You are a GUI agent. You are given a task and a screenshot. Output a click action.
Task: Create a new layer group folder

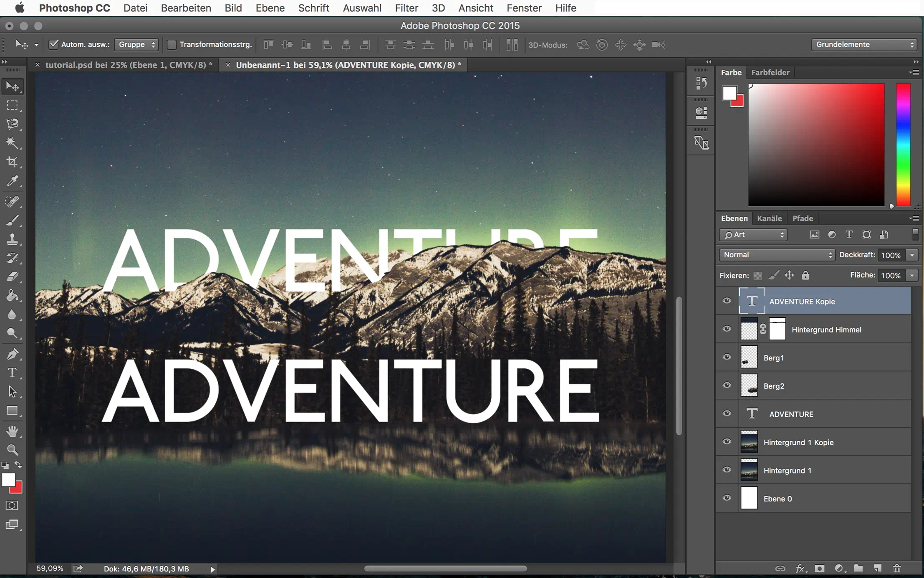[x=858, y=568]
